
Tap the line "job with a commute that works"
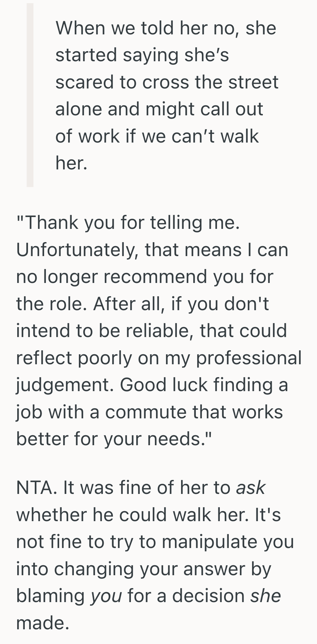[x=150, y=412]
